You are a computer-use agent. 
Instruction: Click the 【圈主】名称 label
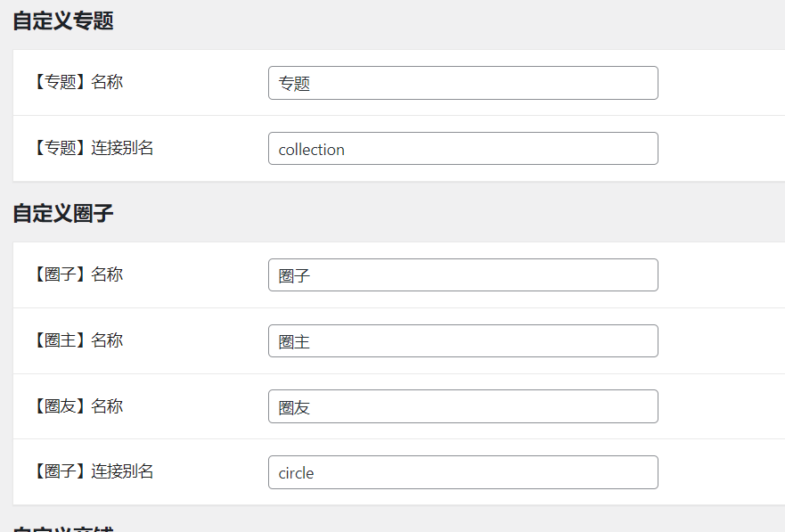[78, 340]
